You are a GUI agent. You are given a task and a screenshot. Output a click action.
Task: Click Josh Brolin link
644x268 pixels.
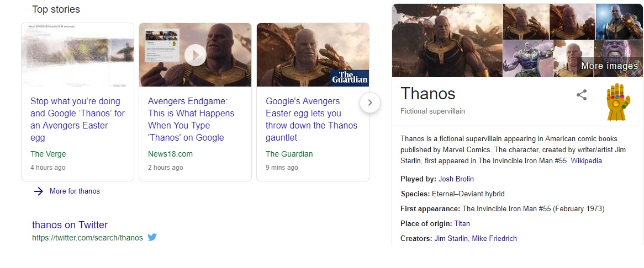(456, 179)
